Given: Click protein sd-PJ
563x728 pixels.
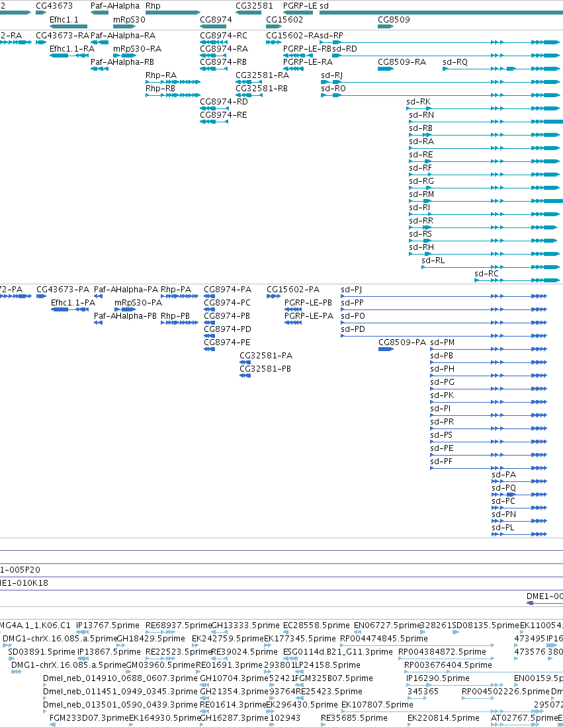Looking at the screenshot, I should pyautogui.click(x=351, y=290).
